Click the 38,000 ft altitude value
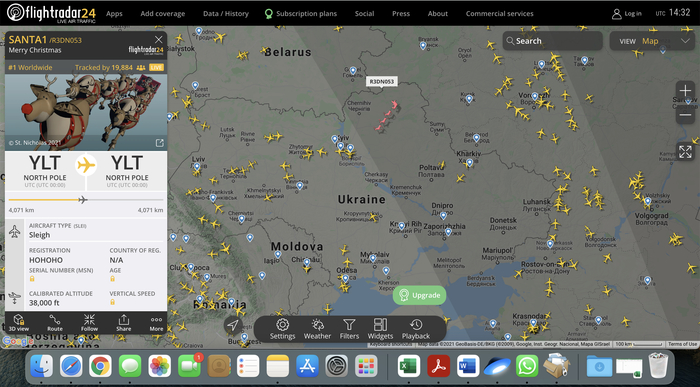Screen dimensions: 700x387 (x=44, y=303)
